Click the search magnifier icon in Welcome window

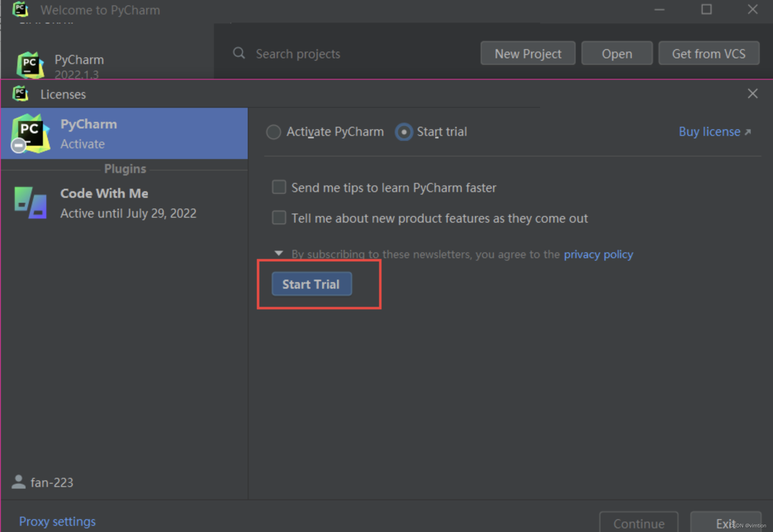coord(239,53)
